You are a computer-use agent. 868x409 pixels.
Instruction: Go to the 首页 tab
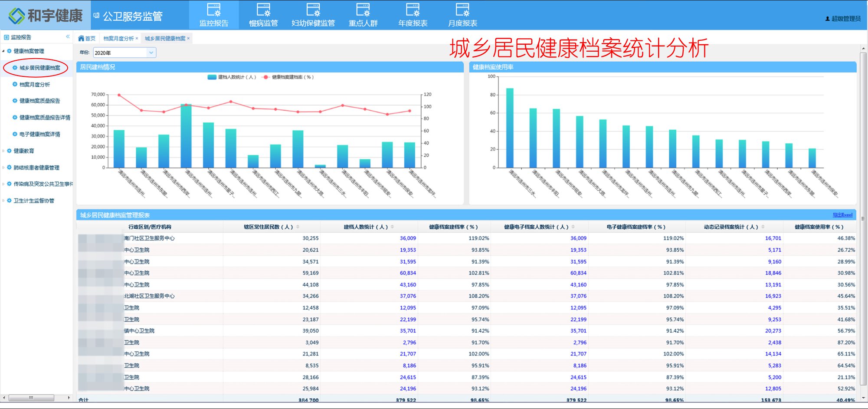[89, 38]
